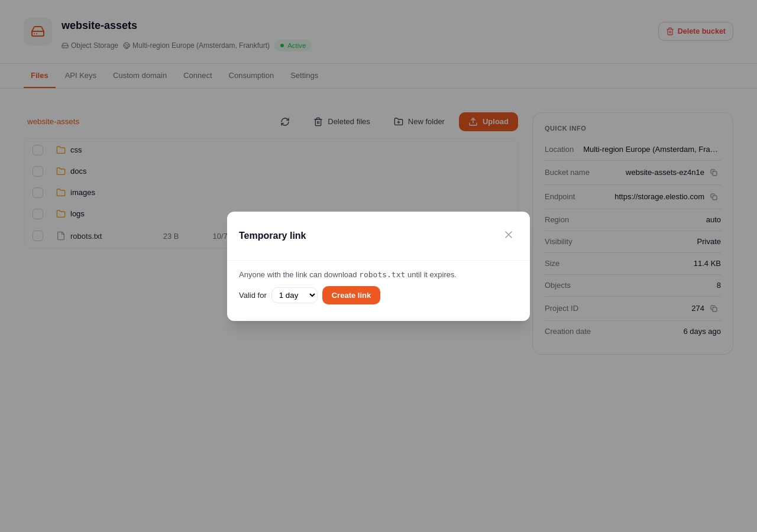Viewport: 757px width, 532px height.
Task: Click the website-assets bucket title
Action: click(x=99, y=25)
